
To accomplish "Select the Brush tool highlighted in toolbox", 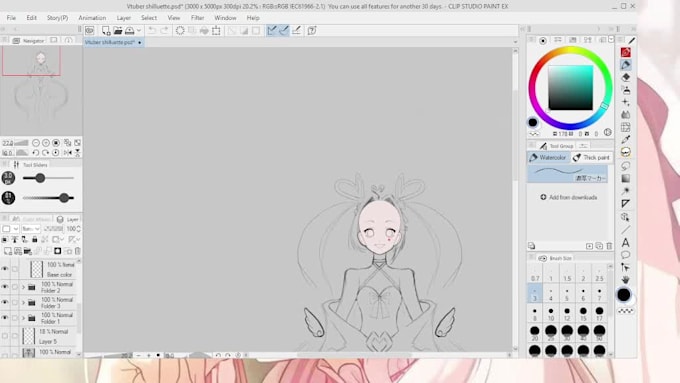I will point(626,65).
